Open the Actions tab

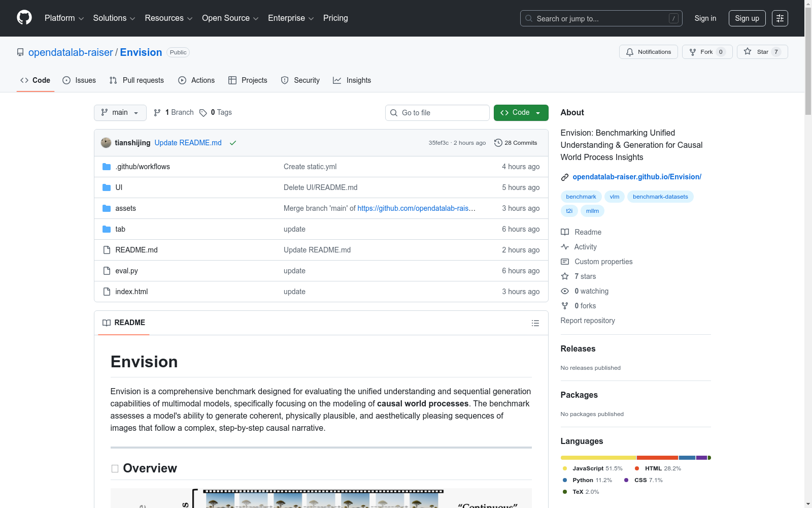coord(196,80)
